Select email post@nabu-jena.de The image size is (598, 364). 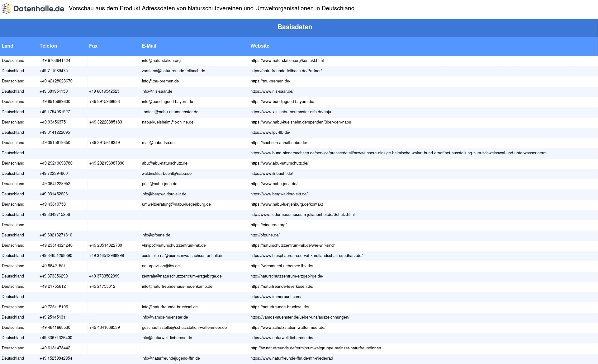(160, 184)
